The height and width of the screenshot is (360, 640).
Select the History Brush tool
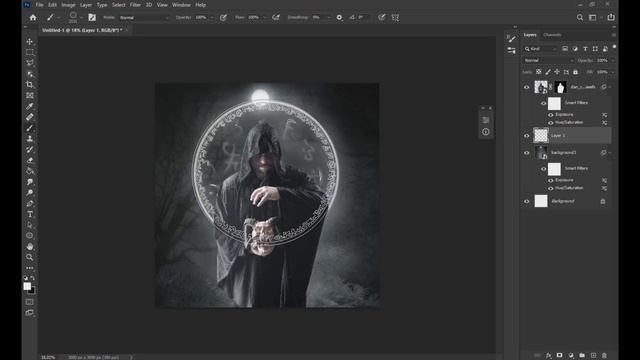[30, 149]
